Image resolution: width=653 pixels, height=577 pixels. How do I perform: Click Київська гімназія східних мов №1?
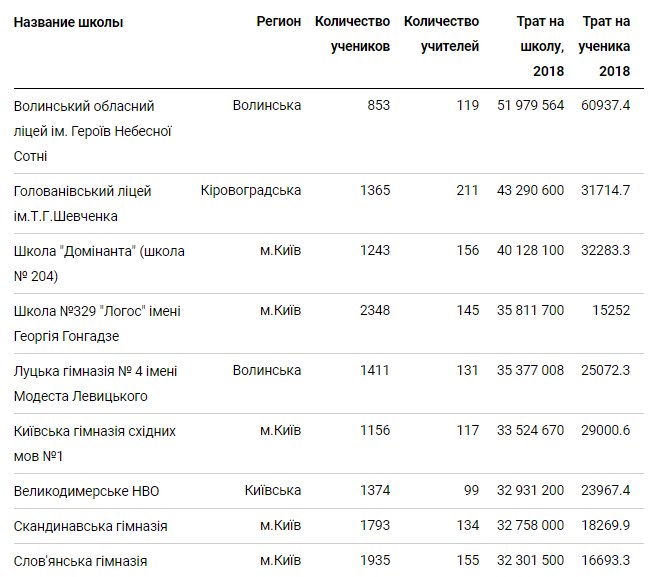coord(94,443)
